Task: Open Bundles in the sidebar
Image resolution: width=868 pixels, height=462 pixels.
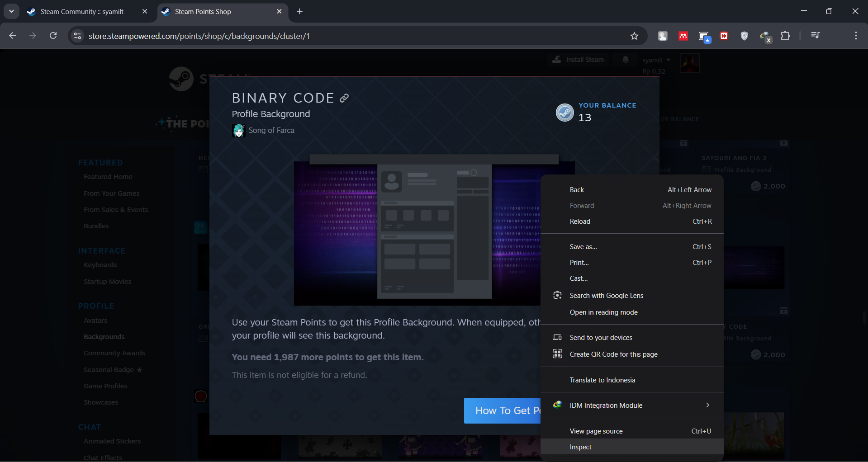Action: click(x=96, y=226)
